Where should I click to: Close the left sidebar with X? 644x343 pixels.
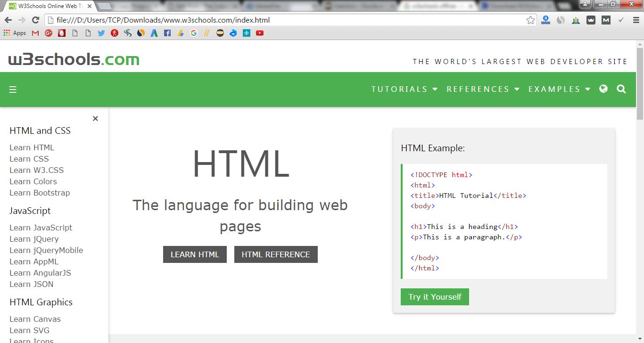pos(95,119)
